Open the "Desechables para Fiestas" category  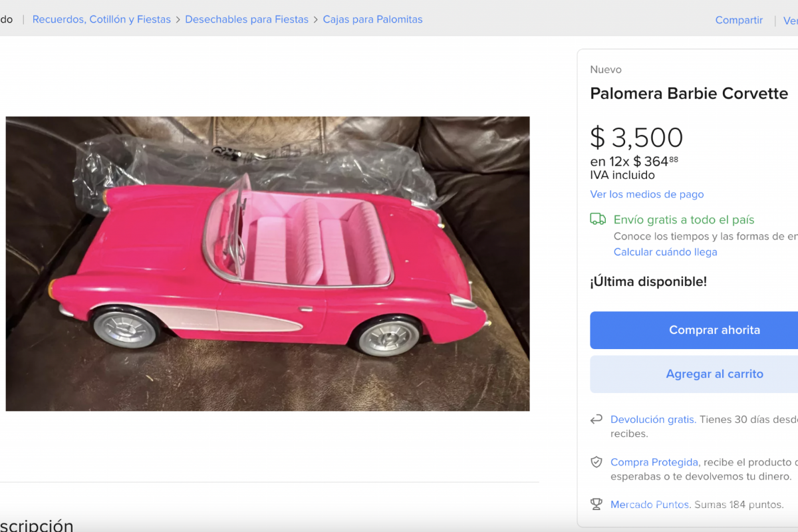click(246, 19)
